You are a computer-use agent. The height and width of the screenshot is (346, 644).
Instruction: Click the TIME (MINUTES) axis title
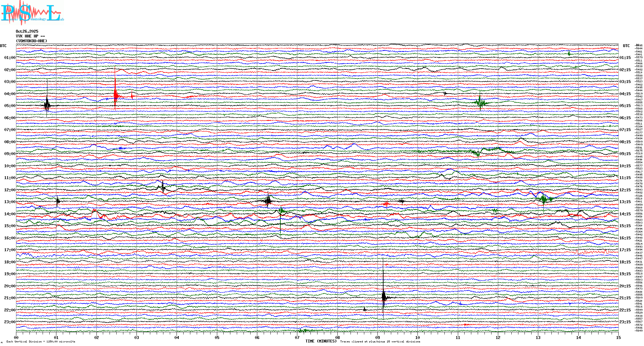pyautogui.click(x=321, y=341)
